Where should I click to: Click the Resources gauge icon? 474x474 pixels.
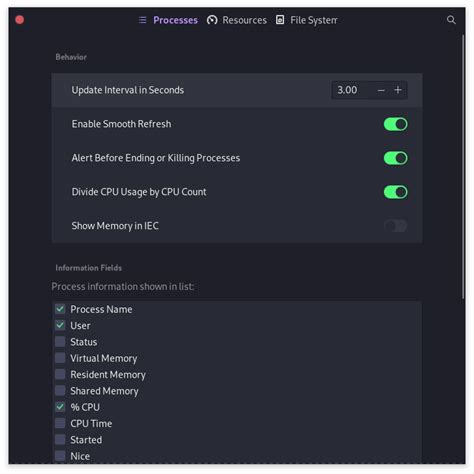[x=212, y=20]
